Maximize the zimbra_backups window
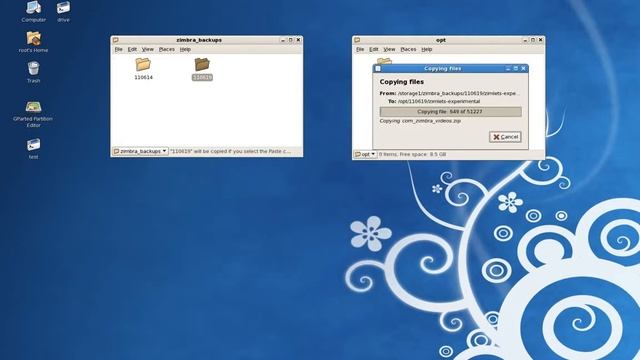 (291, 40)
